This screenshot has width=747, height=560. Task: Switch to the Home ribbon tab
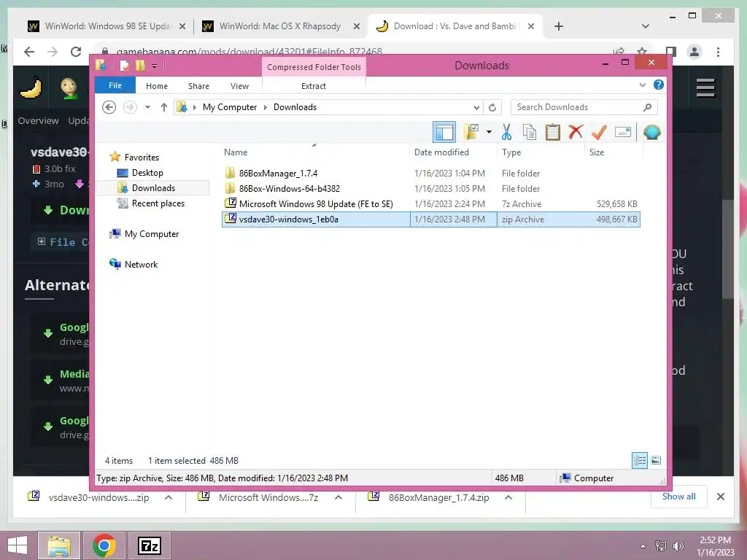(157, 86)
